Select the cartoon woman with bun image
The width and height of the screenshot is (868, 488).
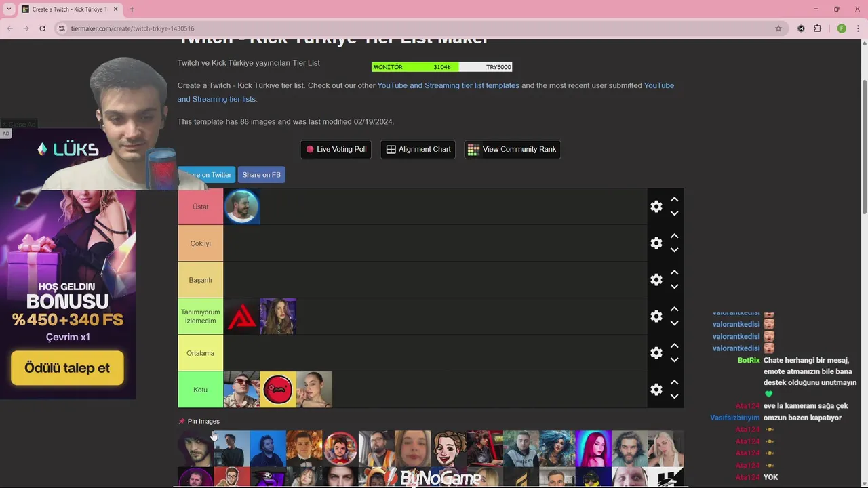[449, 449]
